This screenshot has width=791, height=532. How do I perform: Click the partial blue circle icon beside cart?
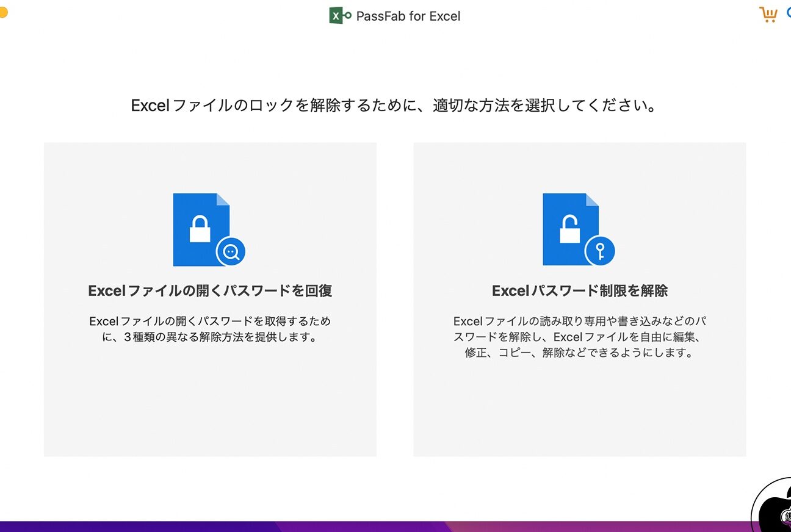(x=788, y=12)
